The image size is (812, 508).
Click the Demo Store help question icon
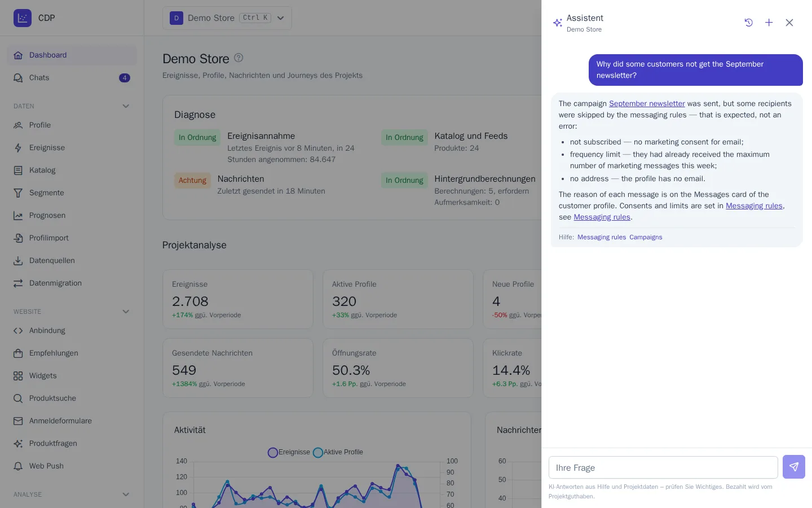click(239, 58)
